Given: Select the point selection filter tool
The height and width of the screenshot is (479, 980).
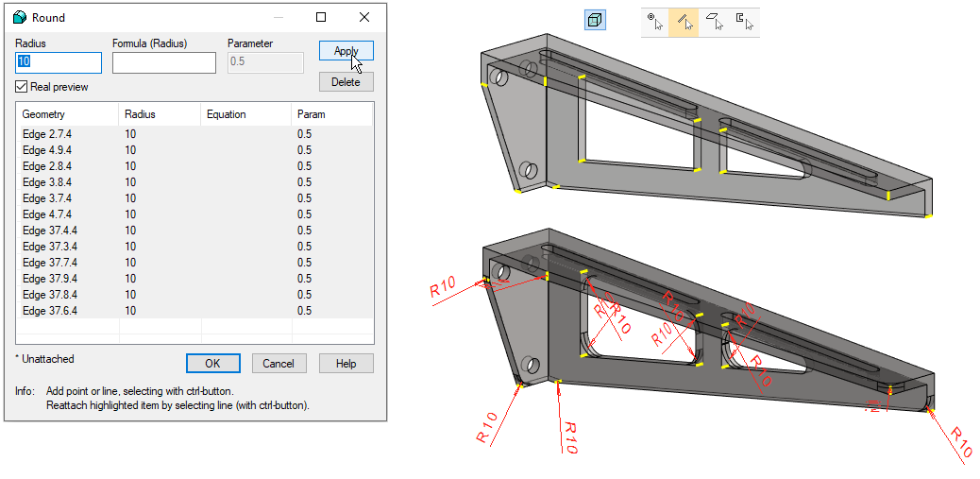Looking at the screenshot, I should pos(654,23).
